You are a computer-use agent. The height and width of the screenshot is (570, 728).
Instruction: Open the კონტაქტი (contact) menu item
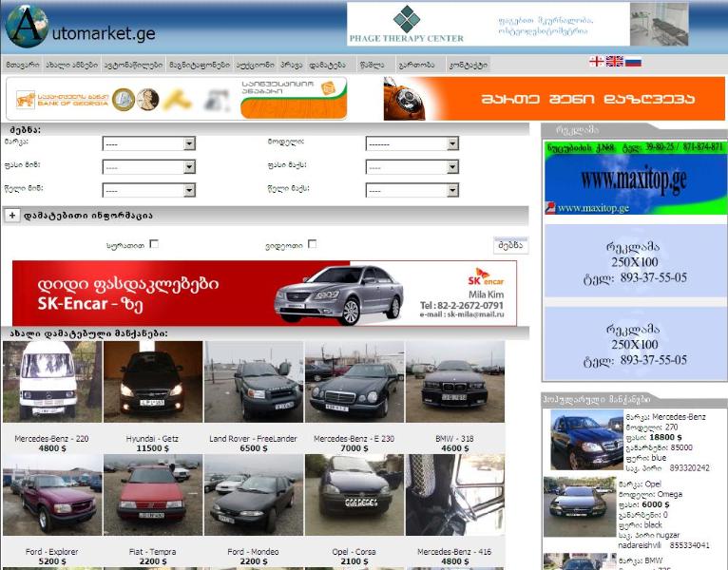tap(468, 65)
